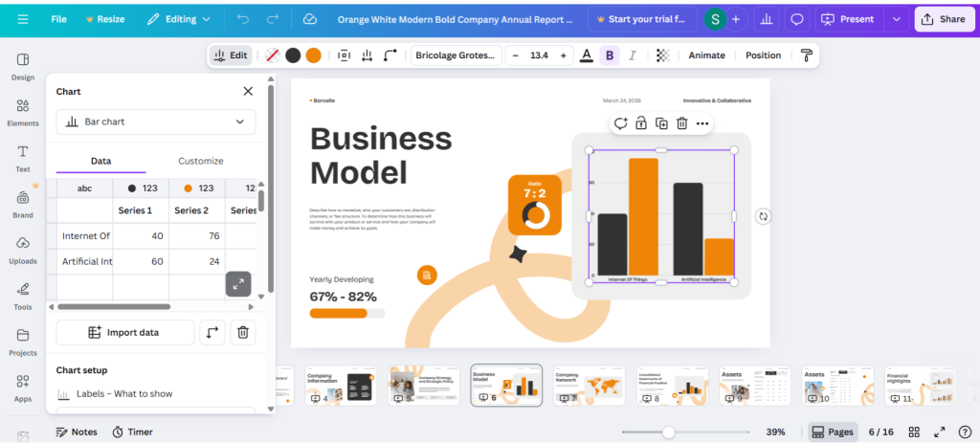Open the Resize menu
Image resolution: width=980 pixels, height=443 pixels.
pos(104,19)
